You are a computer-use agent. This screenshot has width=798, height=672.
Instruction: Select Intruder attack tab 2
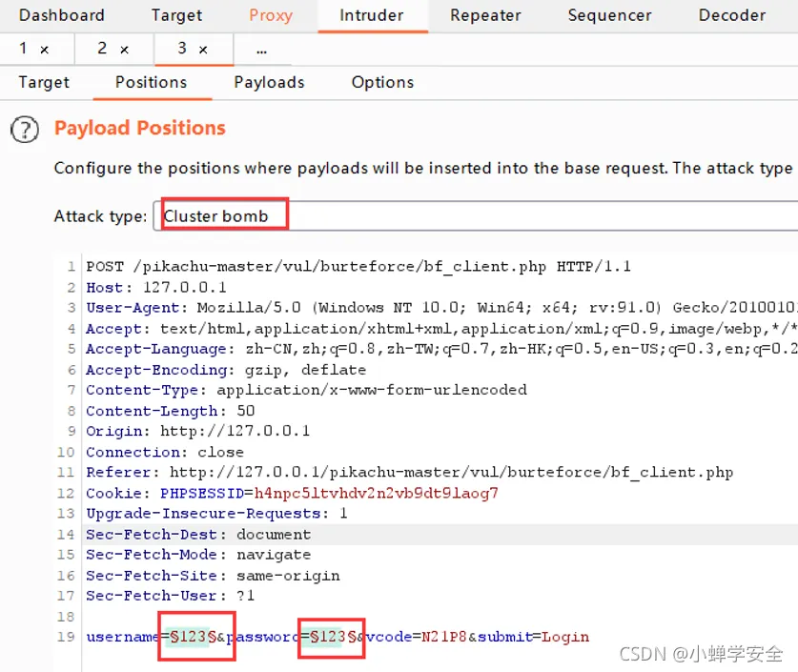click(x=102, y=49)
